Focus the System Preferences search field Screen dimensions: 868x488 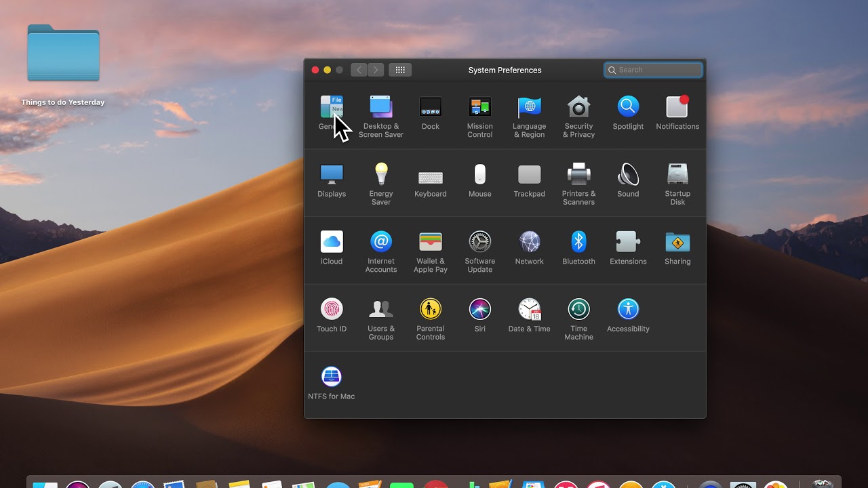654,70
